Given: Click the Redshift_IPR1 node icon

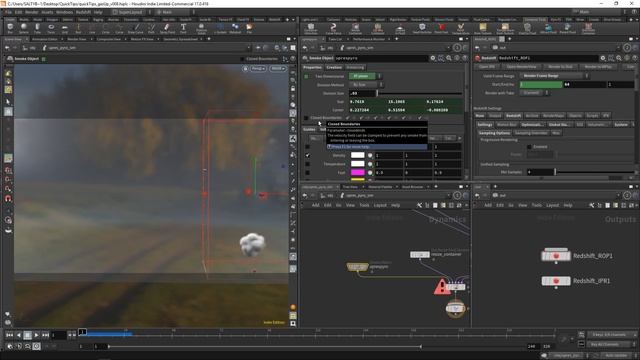Looking at the screenshot, I should [556, 281].
